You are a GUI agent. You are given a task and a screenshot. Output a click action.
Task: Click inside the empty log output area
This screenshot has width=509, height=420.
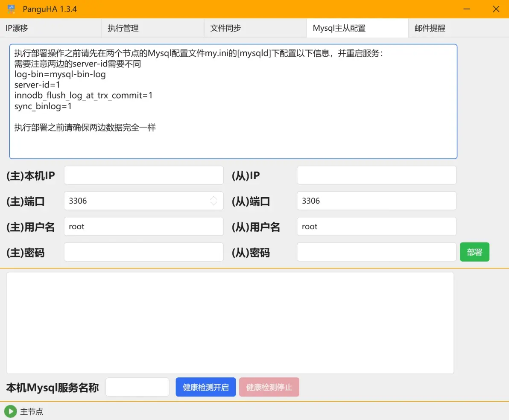point(230,323)
